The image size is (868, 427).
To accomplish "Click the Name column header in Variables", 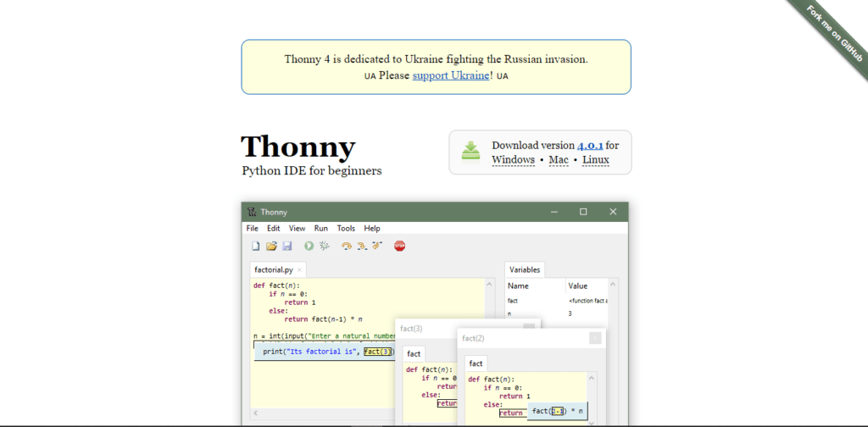I will pyautogui.click(x=536, y=286).
